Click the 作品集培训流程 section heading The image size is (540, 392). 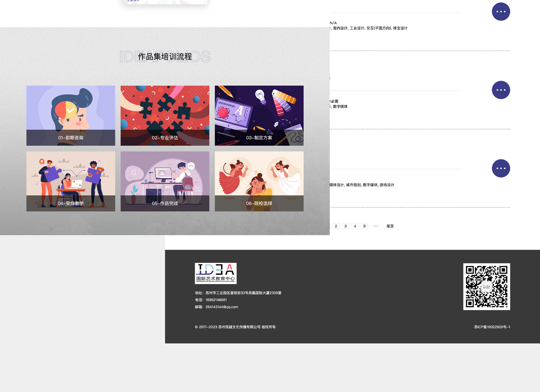[165, 57]
